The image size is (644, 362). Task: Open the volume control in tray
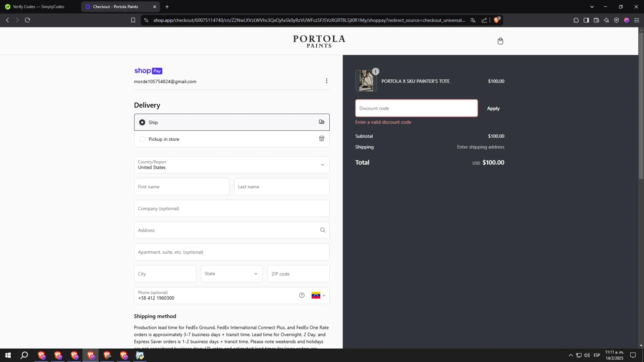point(587,355)
